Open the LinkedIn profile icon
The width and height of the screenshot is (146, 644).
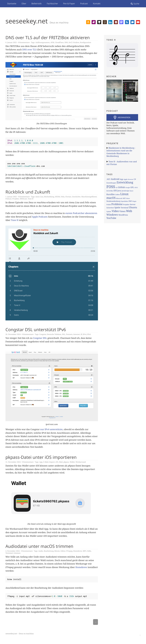[x=110, y=22]
